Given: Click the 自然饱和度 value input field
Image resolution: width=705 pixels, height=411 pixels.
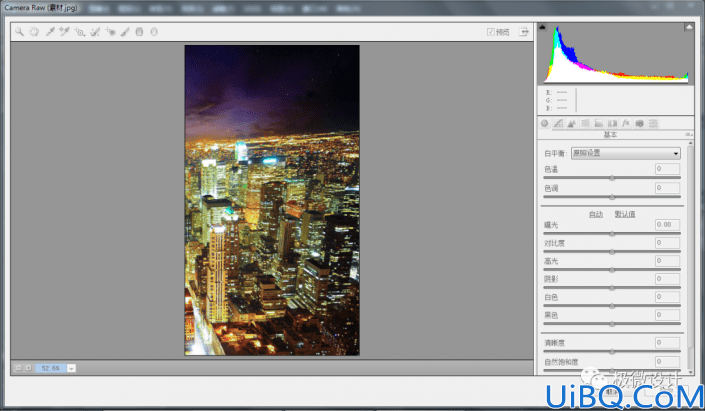Looking at the screenshot, I should pos(667,362).
